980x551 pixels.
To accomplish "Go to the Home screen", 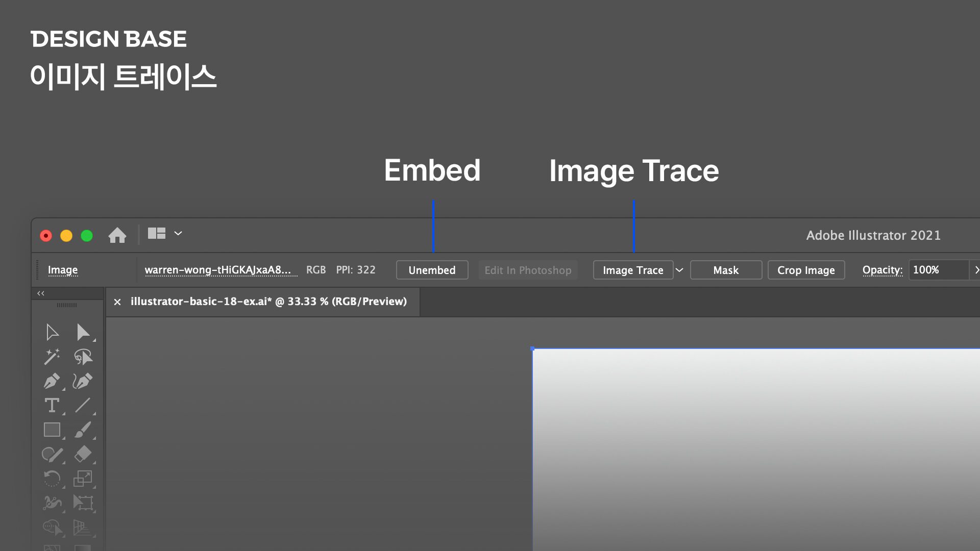I will [117, 235].
